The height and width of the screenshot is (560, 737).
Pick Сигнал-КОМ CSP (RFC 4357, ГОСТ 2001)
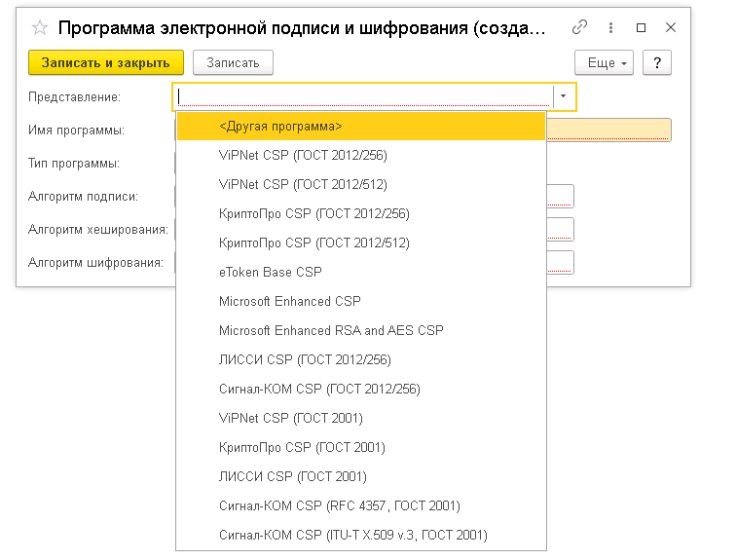coord(339,505)
